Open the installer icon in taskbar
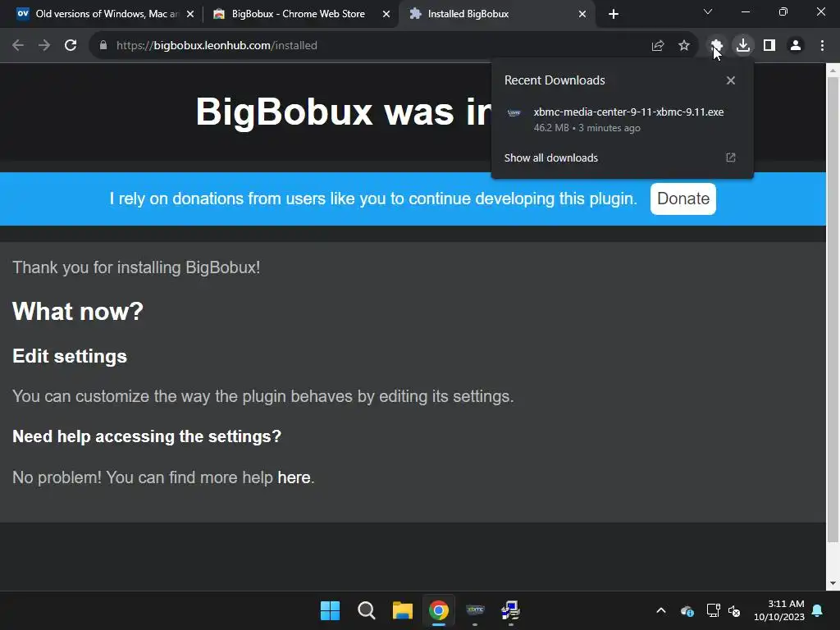Screen dimensions: 840x630 pyautogui.click(x=511, y=610)
